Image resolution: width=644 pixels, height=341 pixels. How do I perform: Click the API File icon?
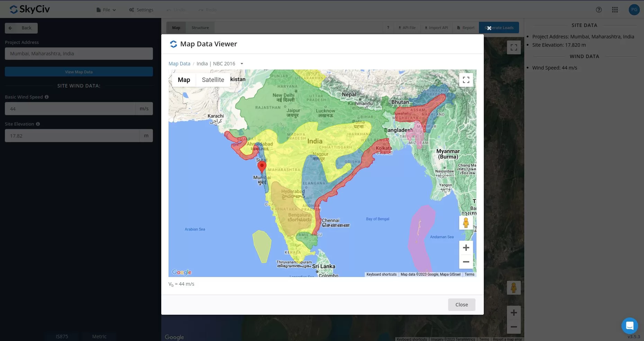407,27
